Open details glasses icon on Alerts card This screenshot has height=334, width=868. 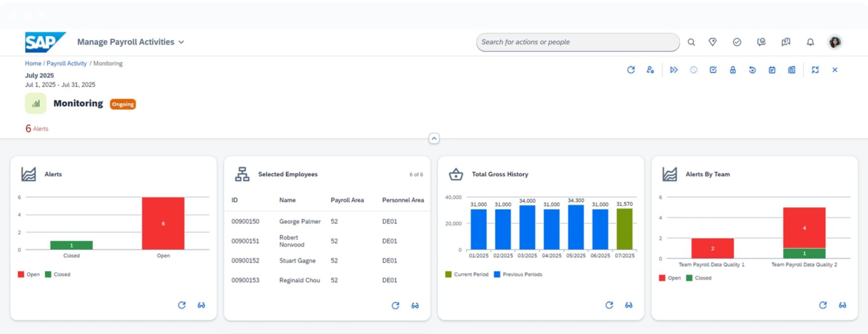pyautogui.click(x=202, y=305)
